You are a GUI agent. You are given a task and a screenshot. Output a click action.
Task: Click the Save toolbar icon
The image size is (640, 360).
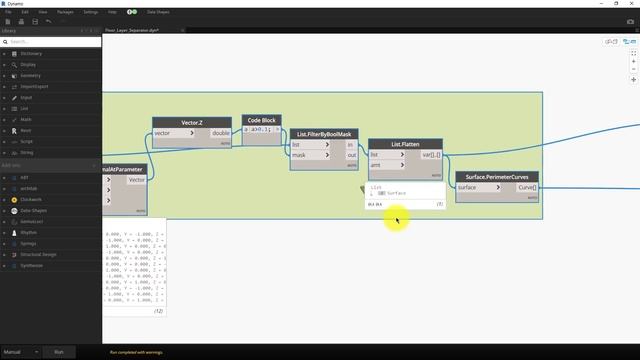point(35,22)
